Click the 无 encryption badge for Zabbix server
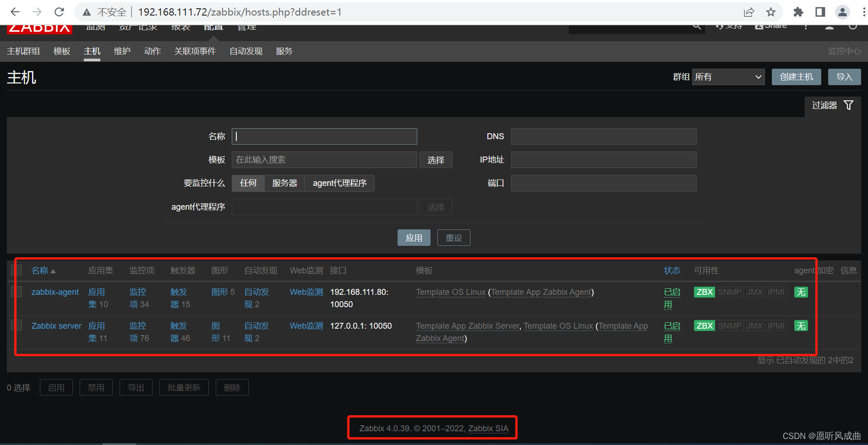This screenshot has width=868, height=445. click(801, 326)
